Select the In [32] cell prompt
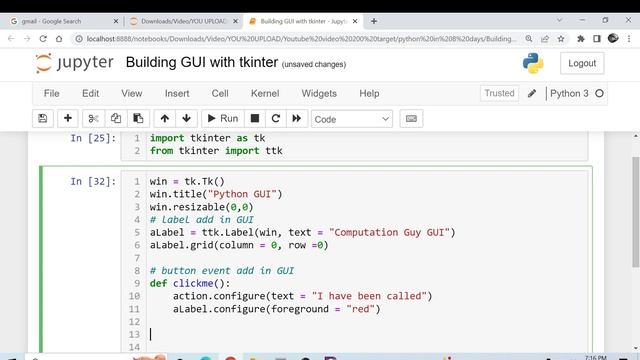Viewport: 640px width, 360px height. click(x=93, y=181)
